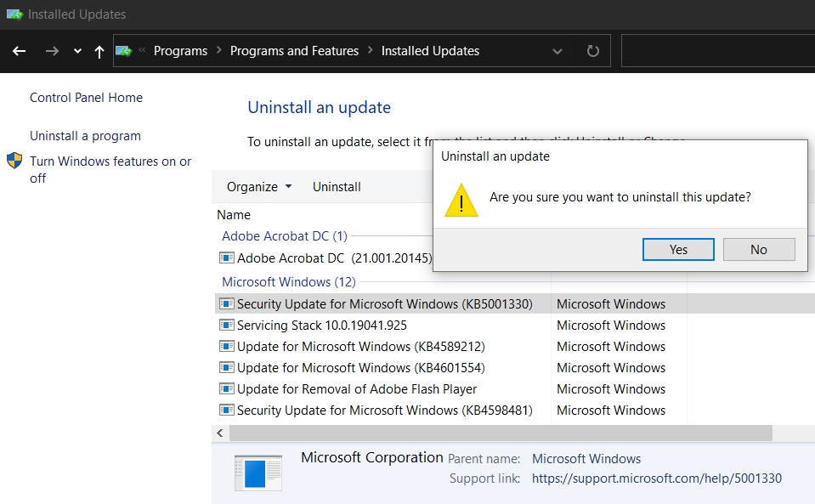Image resolution: width=815 pixels, height=504 pixels.
Task: Go up one level with up arrow
Action: [x=99, y=51]
